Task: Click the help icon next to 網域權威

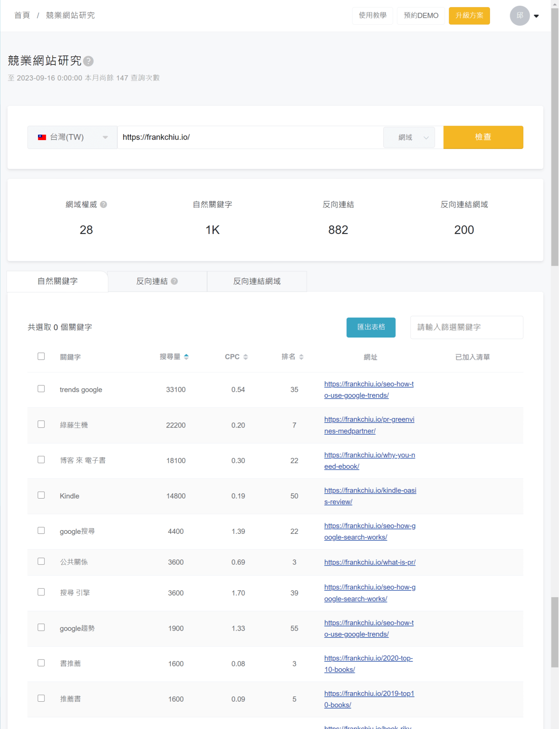Action: click(x=104, y=205)
